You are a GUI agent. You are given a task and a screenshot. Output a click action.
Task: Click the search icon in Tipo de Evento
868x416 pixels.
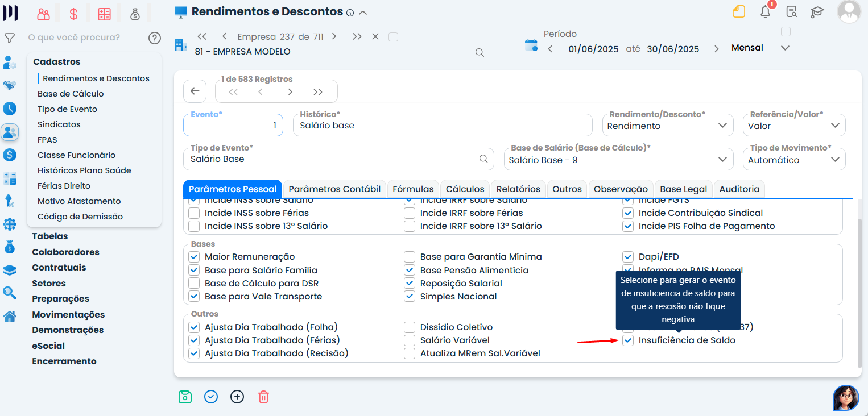tap(484, 159)
